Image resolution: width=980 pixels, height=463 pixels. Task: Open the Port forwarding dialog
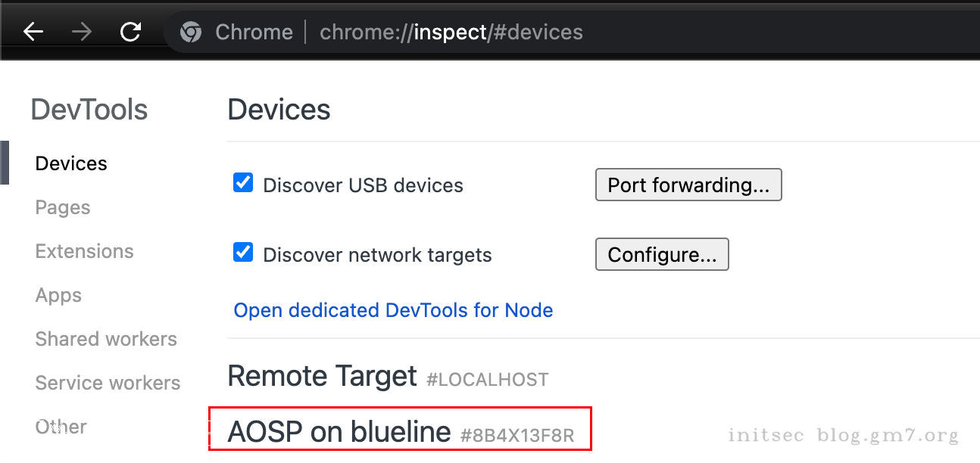tap(688, 185)
